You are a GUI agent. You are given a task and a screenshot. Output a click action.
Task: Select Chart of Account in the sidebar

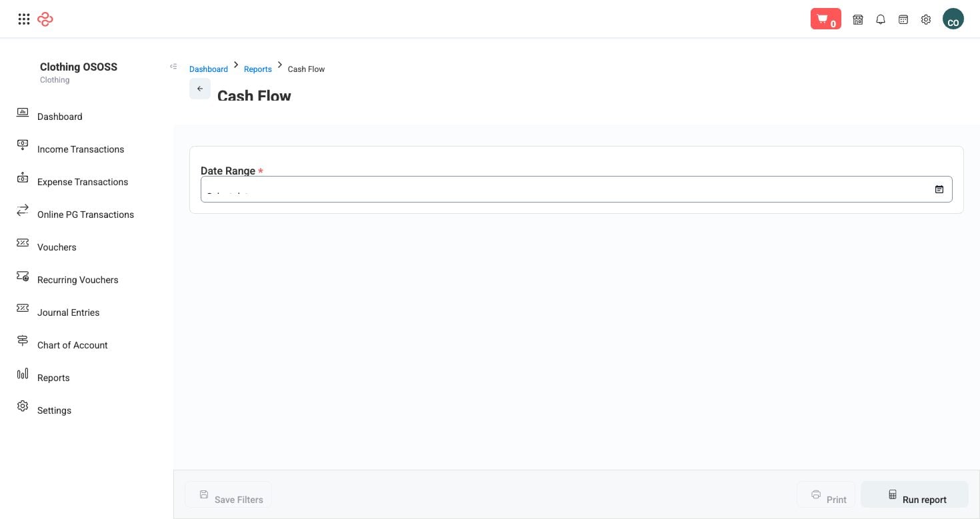[72, 345]
